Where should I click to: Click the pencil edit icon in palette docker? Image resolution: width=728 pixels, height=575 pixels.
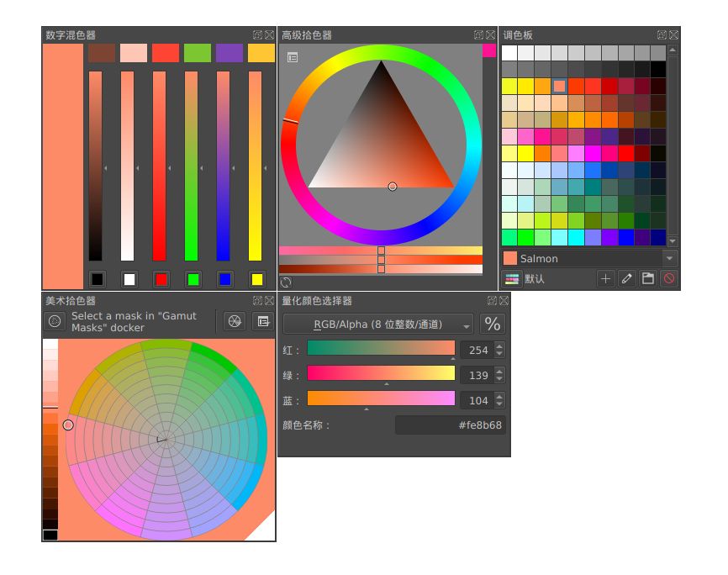pos(627,279)
